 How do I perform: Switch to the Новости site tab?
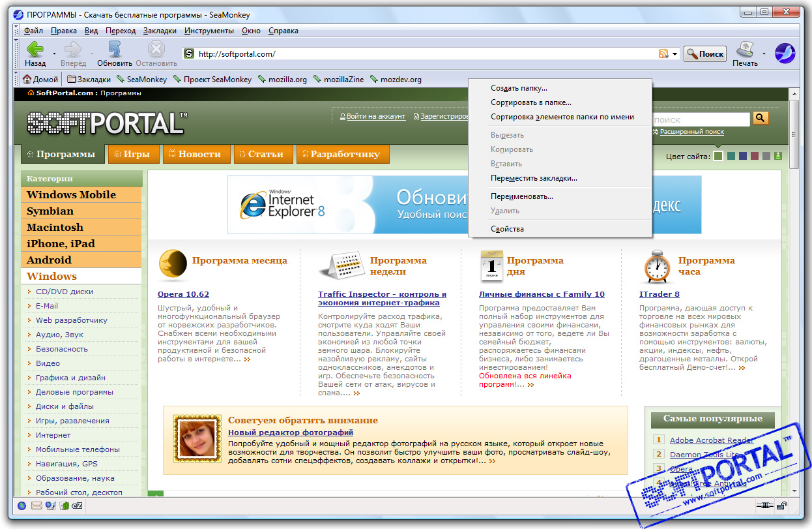pyautogui.click(x=196, y=154)
